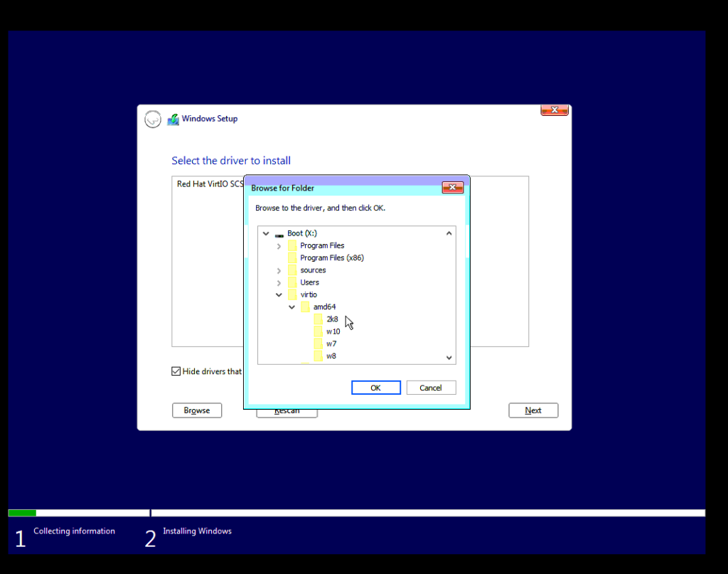The image size is (728, 574).
Task: Toggle the Hide drivers checkbox
Action: (x=176, y=371)
